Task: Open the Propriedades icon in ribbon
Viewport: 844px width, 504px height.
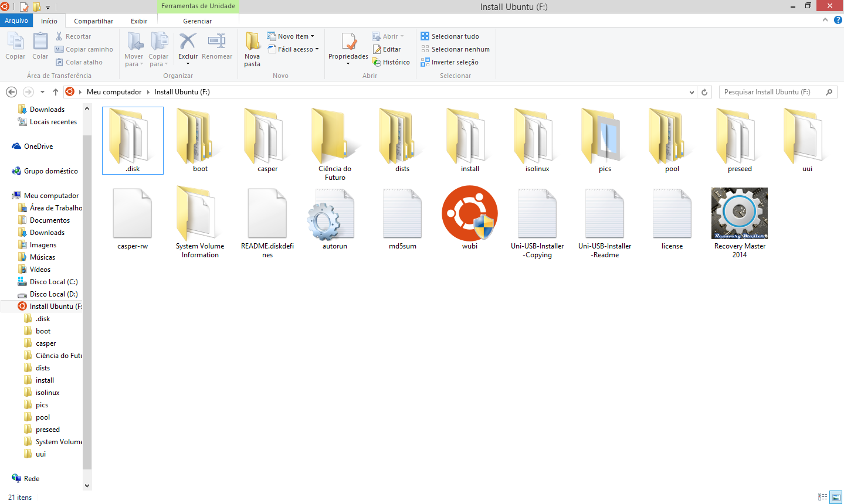Action: (x=348, y=43)
